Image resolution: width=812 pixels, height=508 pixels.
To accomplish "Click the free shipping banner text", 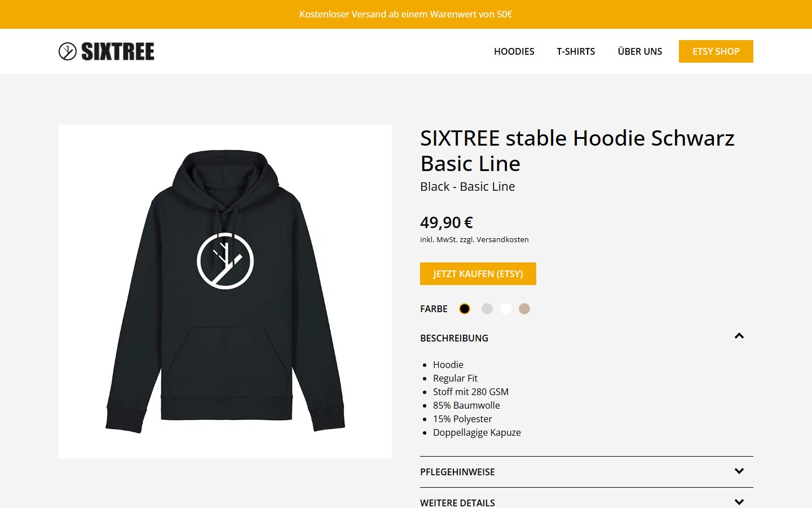I will 406,14.
